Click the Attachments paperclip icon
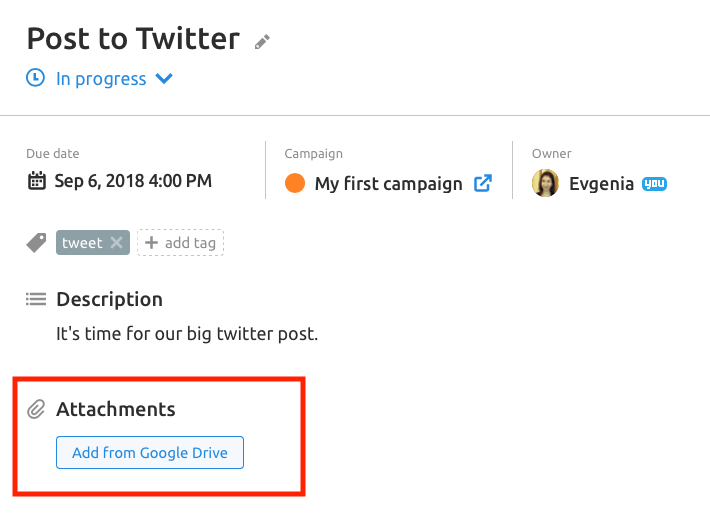This screenshot has height=519, width=710. [36, 409]
